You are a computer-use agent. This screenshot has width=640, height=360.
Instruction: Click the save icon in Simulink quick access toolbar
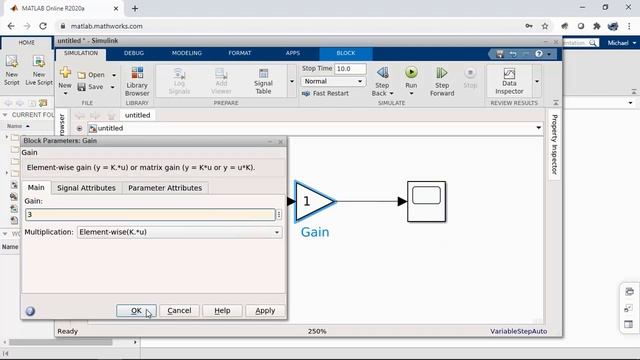500,54
